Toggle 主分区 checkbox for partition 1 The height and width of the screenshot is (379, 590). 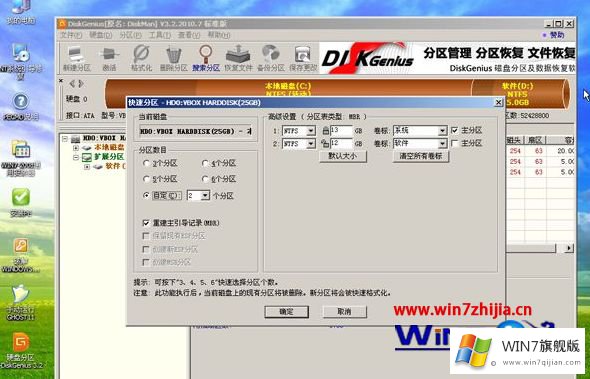[455, 131]
